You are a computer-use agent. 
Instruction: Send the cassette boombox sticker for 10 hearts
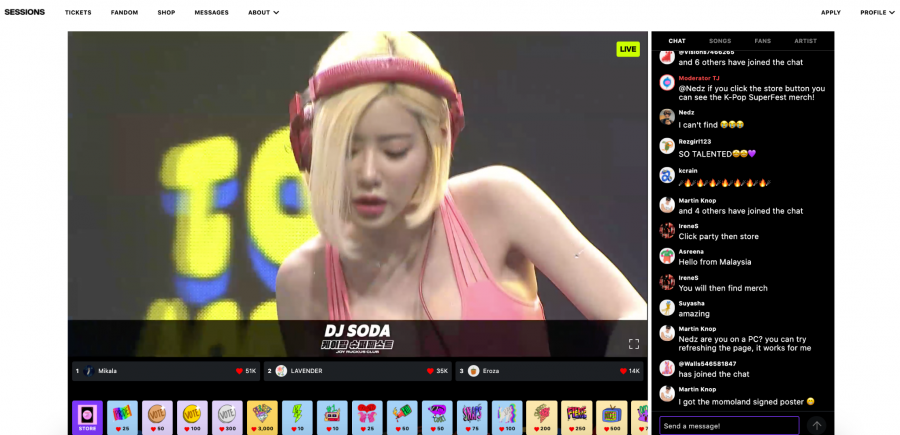point(332,417)
